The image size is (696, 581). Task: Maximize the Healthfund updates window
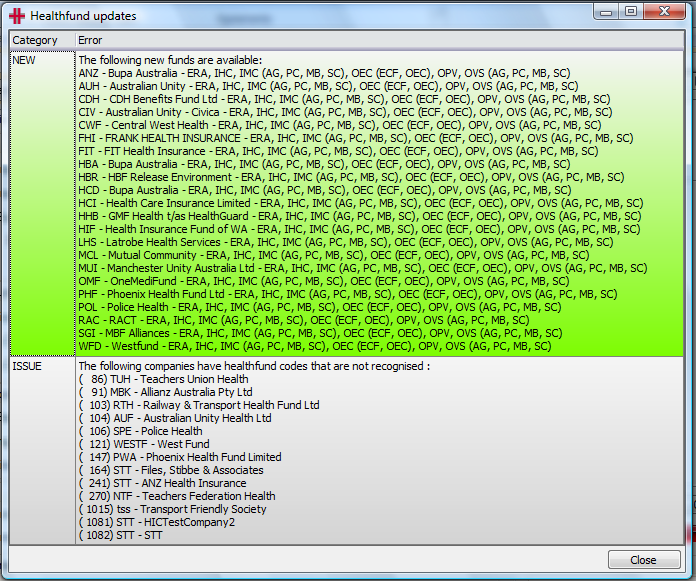pyautogui.click(x=631, y=12)
